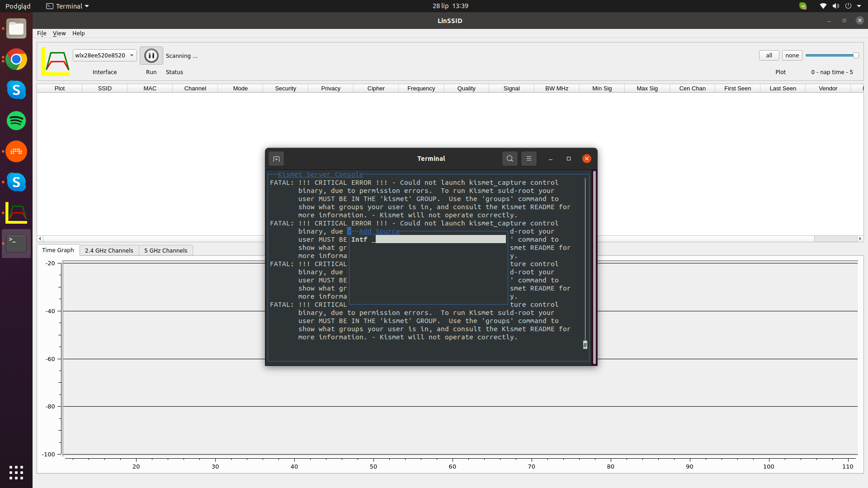Switch to the 5 GHz Channels tab
Viewport: 868px width, 488px height.
165,250
